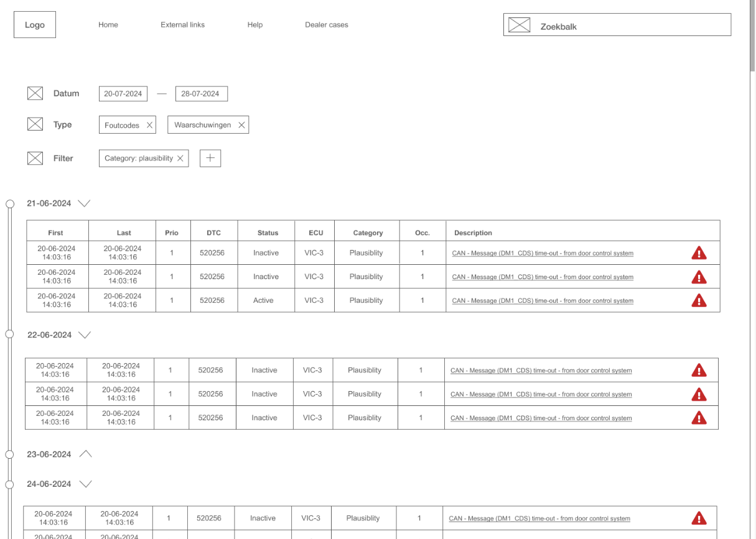Collapse the 21-06-2024 date section
This screenshot has width=756, height=539.
point(84,203)
